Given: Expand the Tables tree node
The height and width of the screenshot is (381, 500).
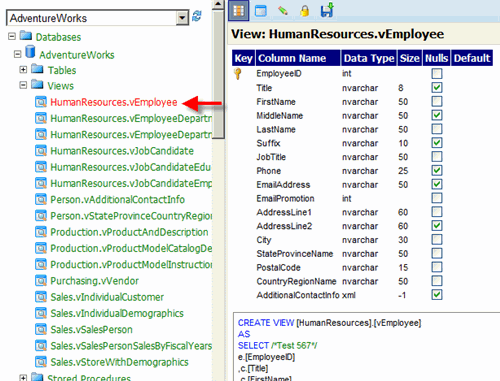Looking at the screenshot, I should (23, 70).
